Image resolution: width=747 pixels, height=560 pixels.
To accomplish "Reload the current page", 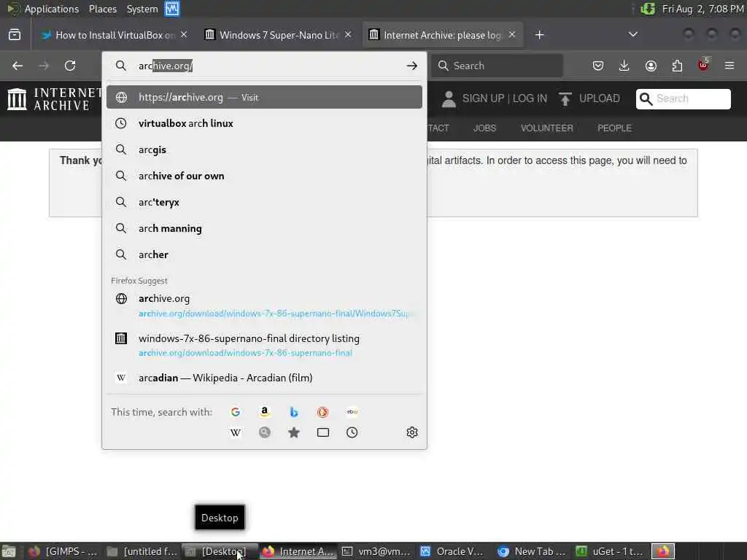I will [70, 66].
